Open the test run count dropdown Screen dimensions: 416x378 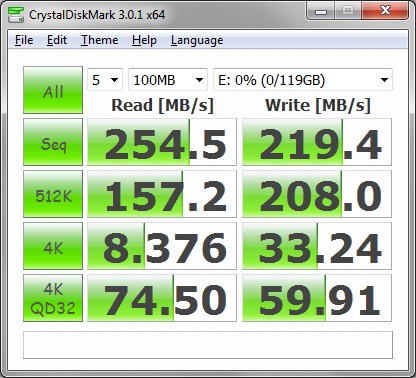pyautogui.click(x=105, y=80)
